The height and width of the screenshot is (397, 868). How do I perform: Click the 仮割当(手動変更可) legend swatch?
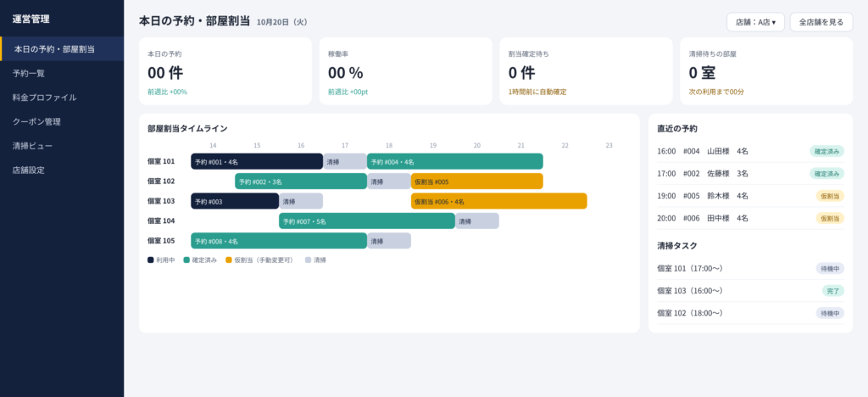point(229,260)
